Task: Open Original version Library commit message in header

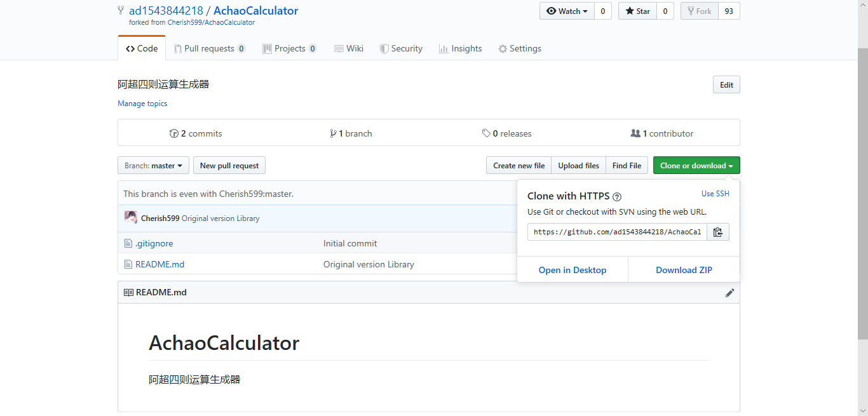Action: click(x=220, y=218)
